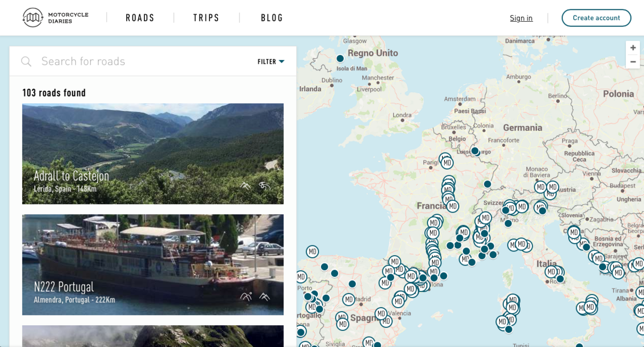The height and width of the screenshot is (347, 644).
Task: Open the ROADS menu
Action: [x=140, y=18]
